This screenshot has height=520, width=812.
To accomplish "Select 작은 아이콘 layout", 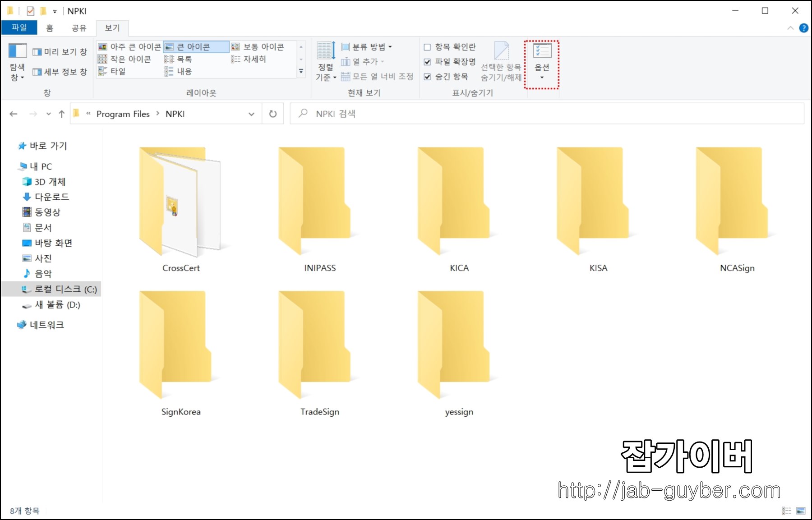I will point(125,59).
